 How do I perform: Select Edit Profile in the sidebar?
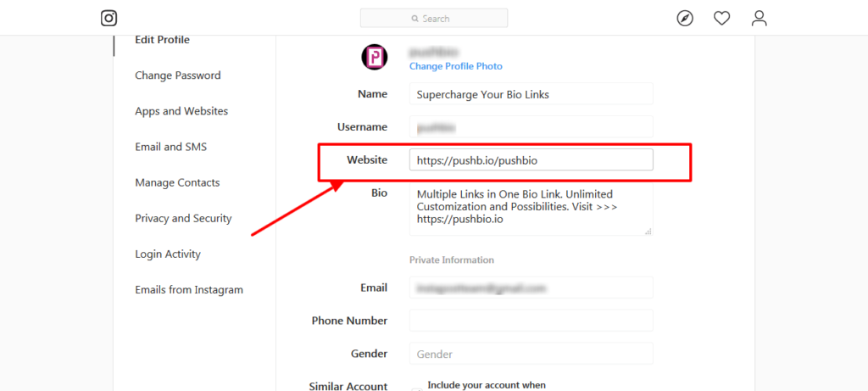point(162,40)
